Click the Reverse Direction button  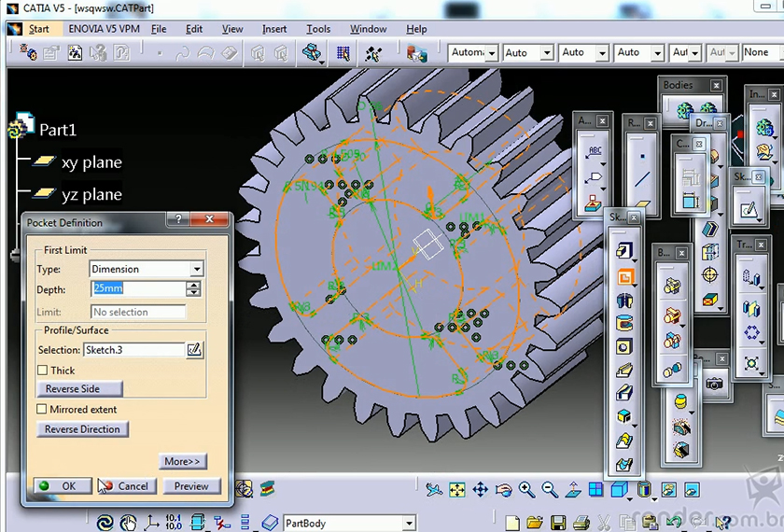coord(82,429)
